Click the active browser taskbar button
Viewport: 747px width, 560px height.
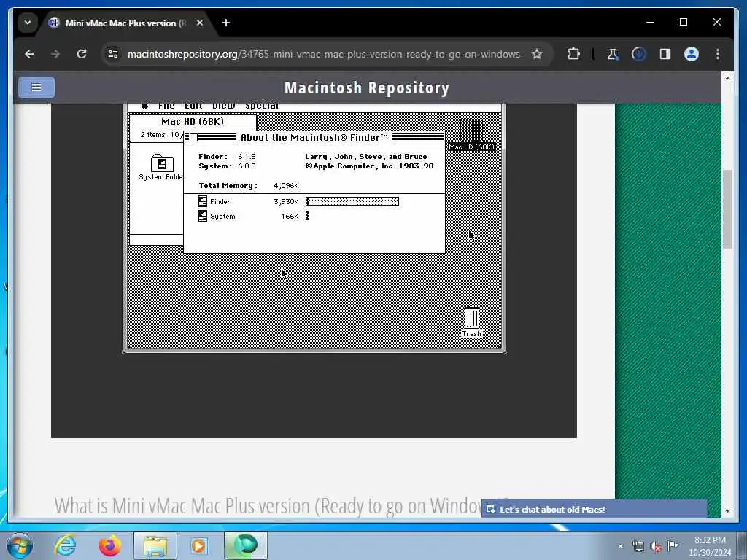pos(246,545)
